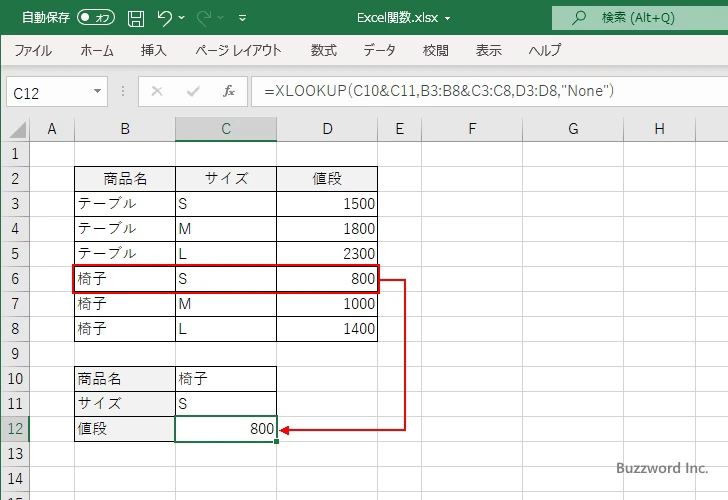Toggle the AutoSave switch
This screenshot has height=500, width=728.
96,18
